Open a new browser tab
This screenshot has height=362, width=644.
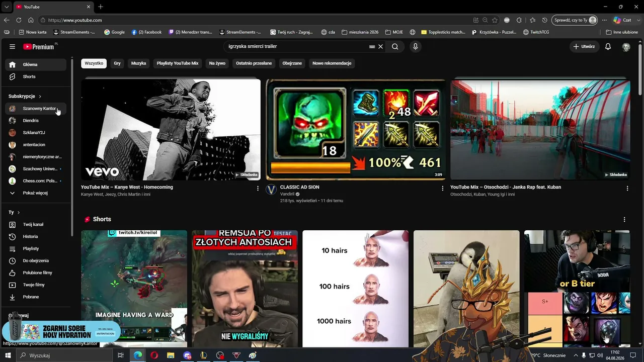pyautogui.click(x=101, y=7)
